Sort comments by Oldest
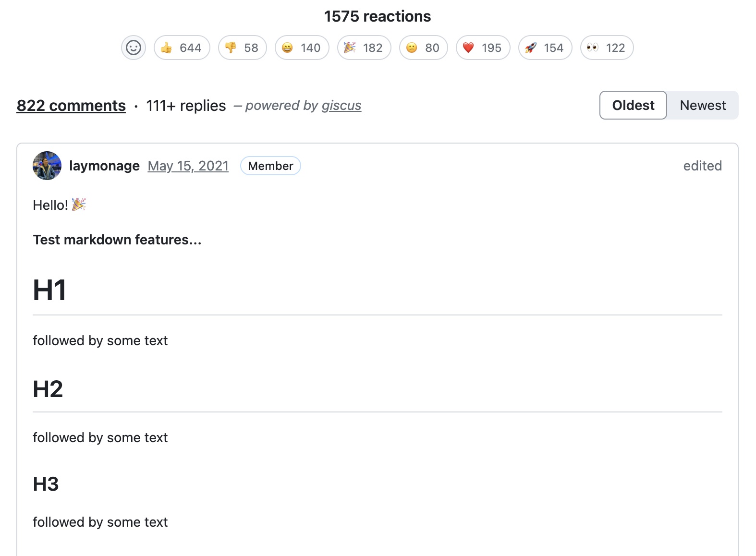The image size is (756, 556). 633,105
